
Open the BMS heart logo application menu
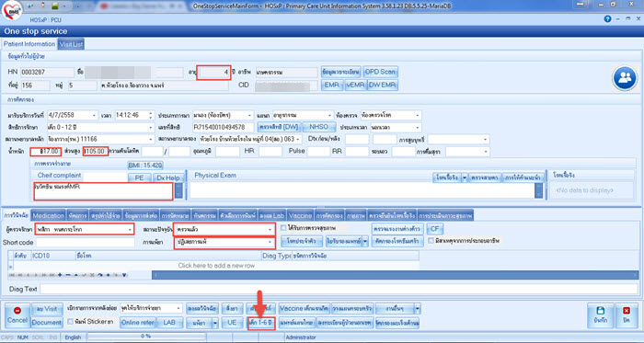point(11,11)
